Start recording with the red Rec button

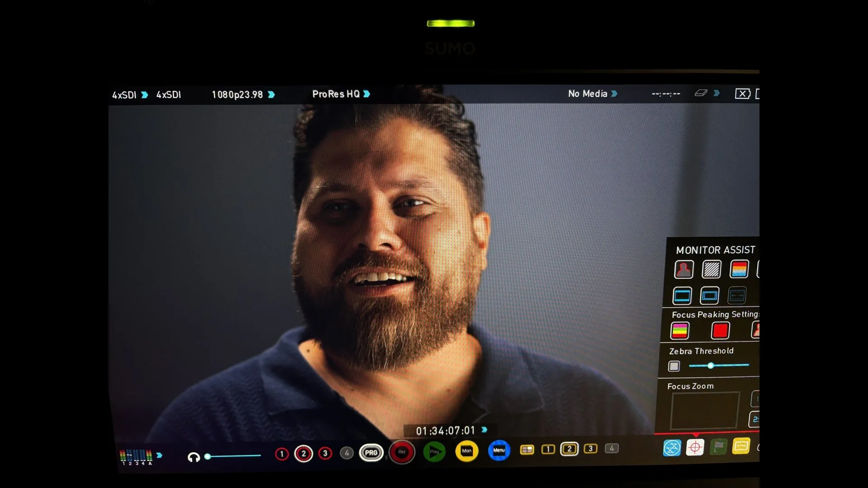pyautogui.click(x=402, y=452)
